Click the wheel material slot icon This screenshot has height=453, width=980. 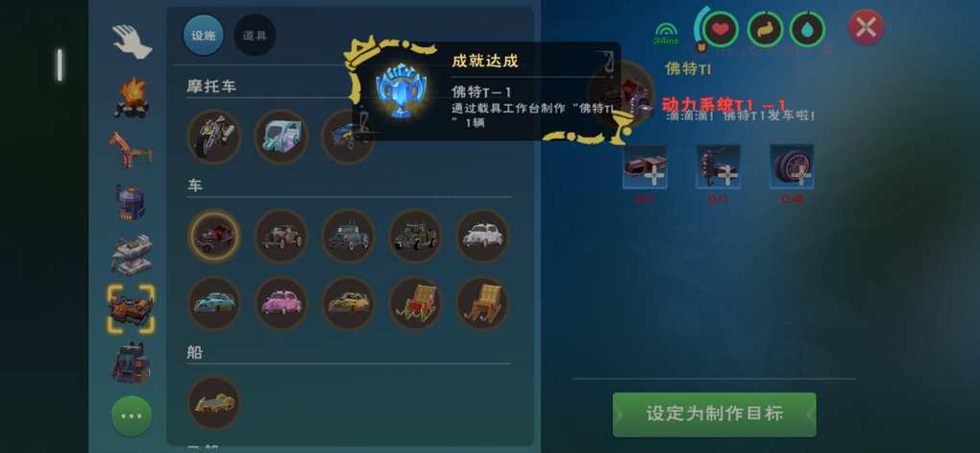[792, 166]
